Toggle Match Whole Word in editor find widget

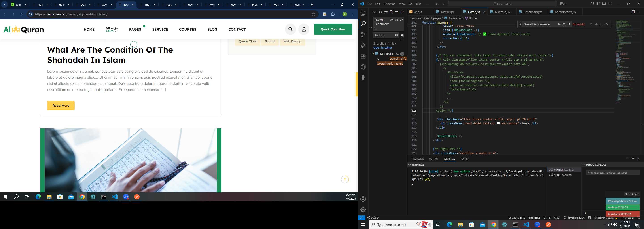point(564,24)
